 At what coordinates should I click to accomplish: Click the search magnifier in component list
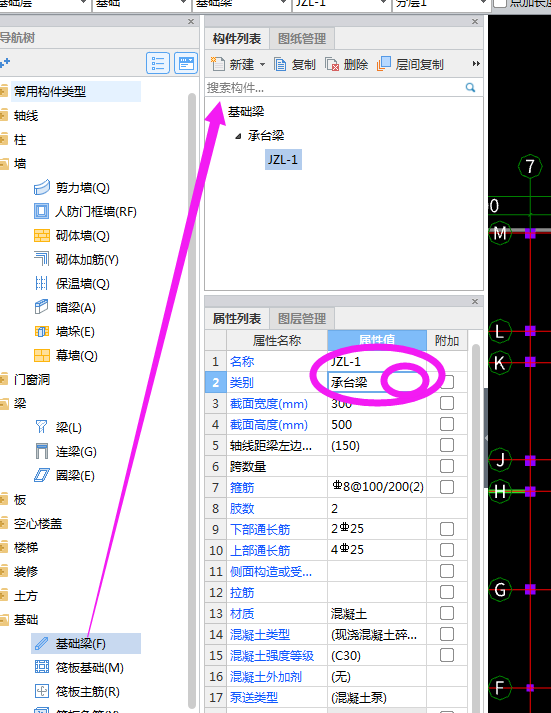(x=471, y=87)
